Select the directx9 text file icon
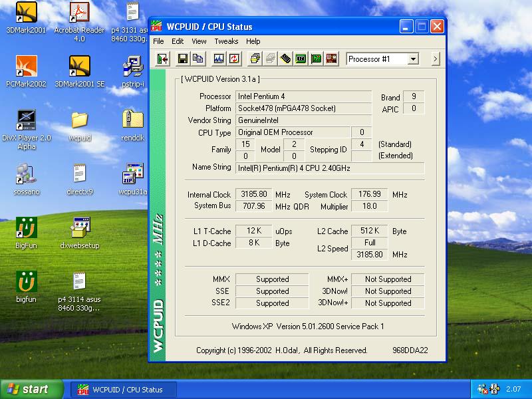 coord(80,180)
